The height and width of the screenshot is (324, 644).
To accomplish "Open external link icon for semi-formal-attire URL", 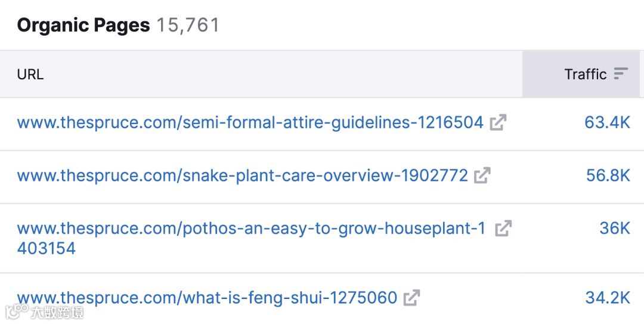I will (x=498, y=122).
